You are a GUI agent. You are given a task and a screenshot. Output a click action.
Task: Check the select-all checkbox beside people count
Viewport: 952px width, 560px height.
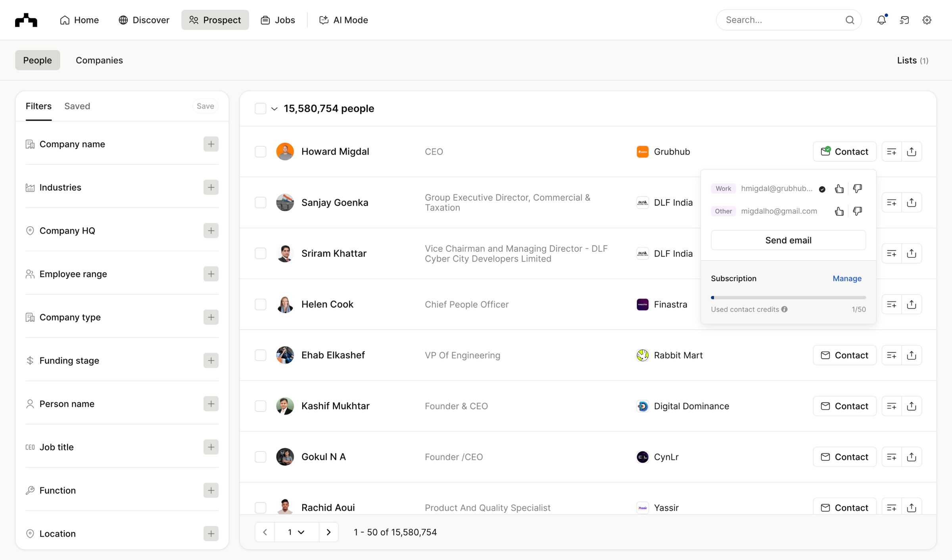click(260, 109)
